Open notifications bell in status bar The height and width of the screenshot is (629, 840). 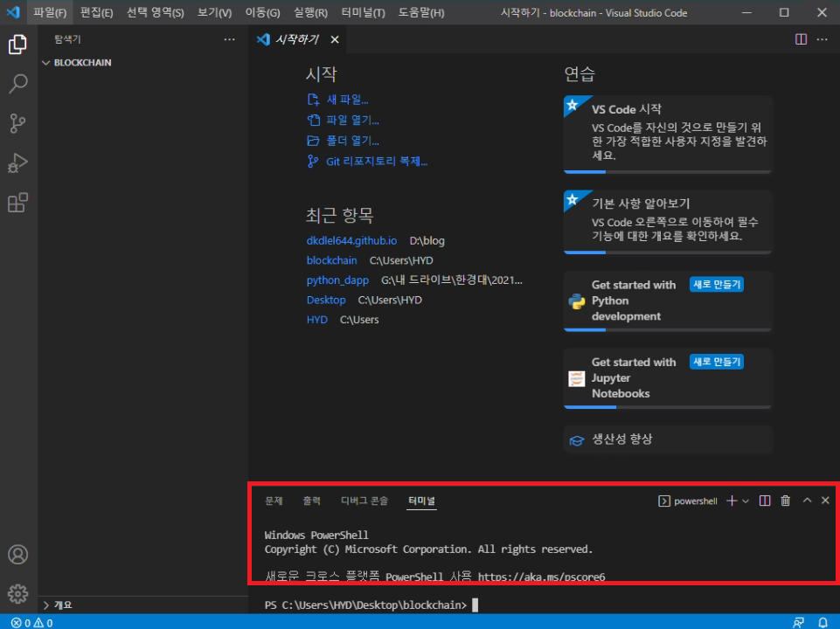[x=823, y=623]
